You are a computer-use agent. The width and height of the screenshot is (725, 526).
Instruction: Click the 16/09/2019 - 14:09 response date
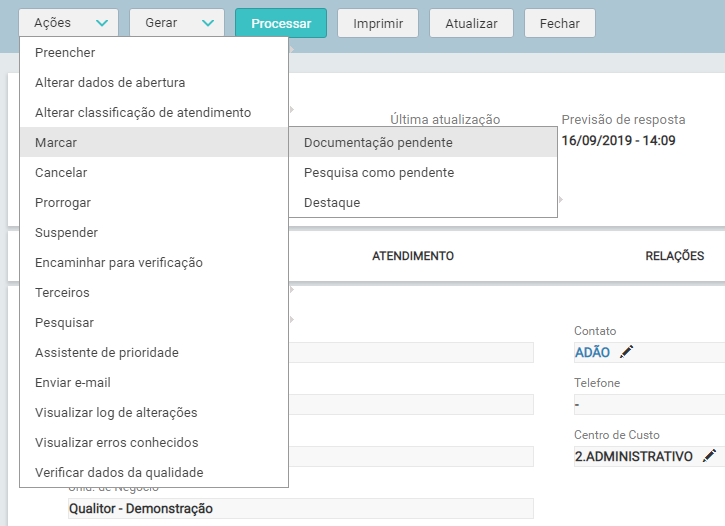(618, 141)
